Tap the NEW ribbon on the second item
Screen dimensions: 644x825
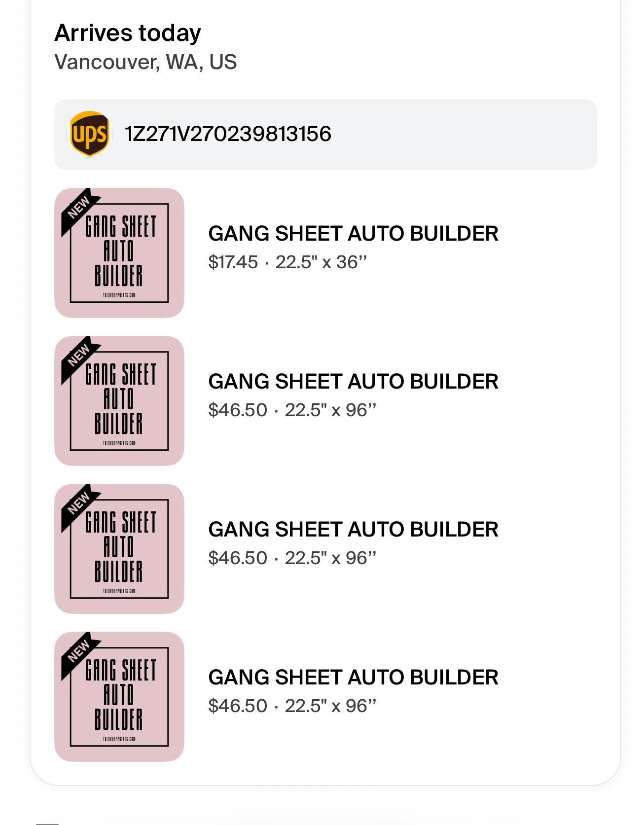[79, 355]
